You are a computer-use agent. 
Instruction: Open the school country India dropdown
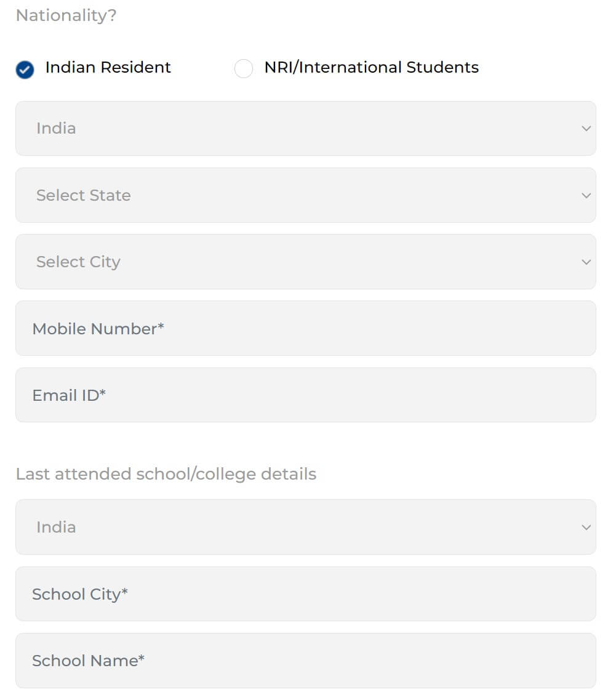point(306,527)
